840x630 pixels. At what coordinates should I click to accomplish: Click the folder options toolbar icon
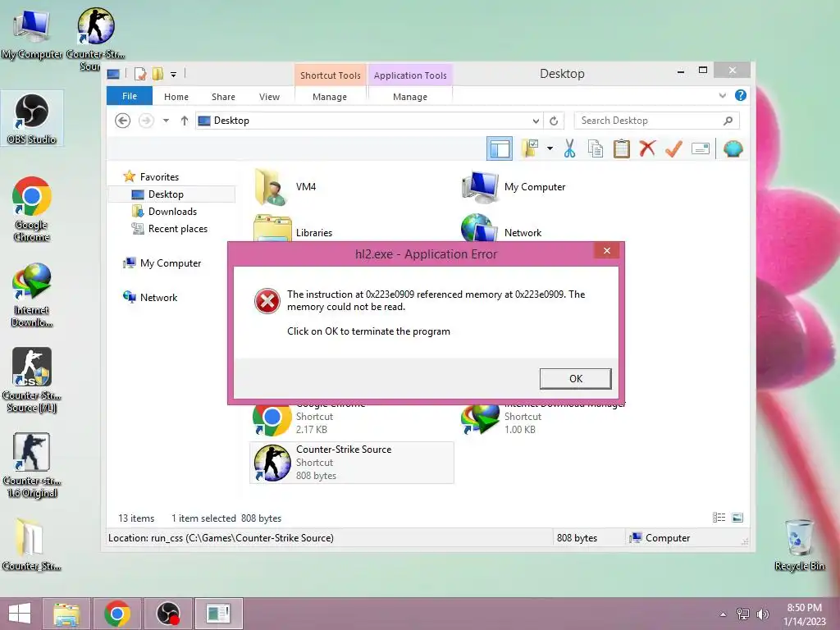530,148
